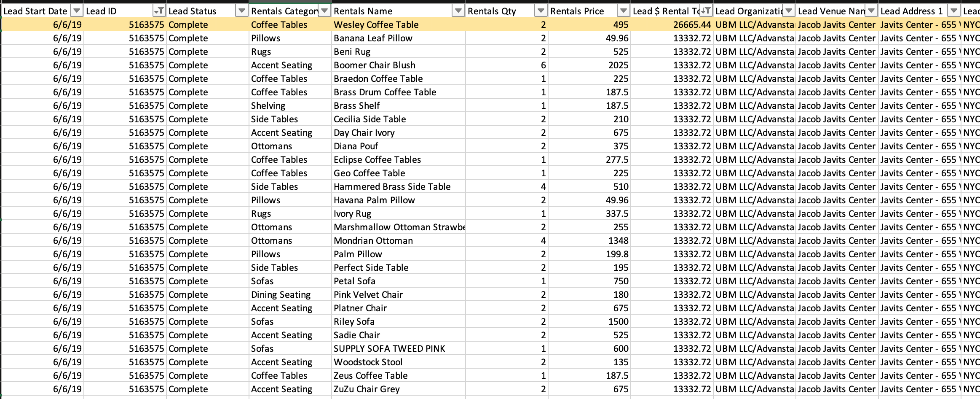
Task: Select the SUPPLY SOFA TWEED PINK cell
Action: point(389,349)
